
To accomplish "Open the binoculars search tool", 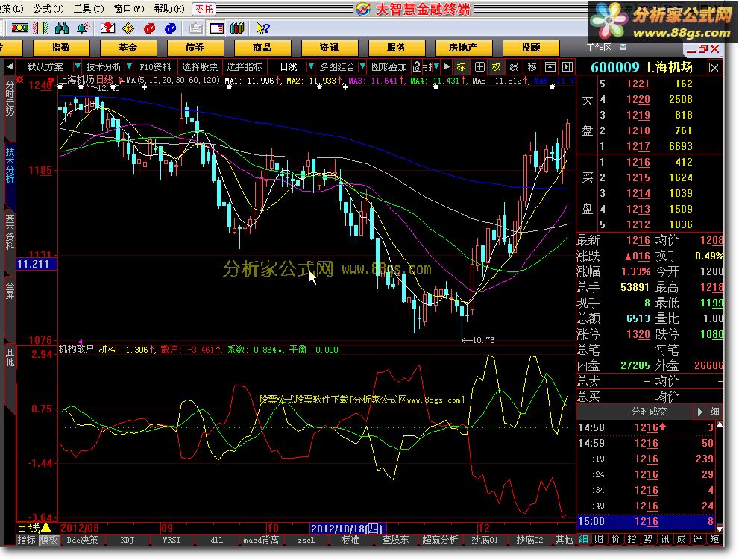I will tap(62, 28).
